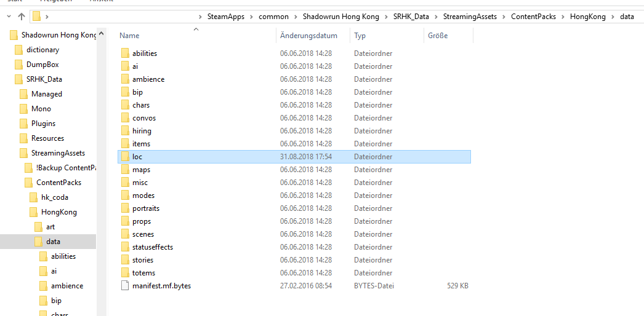
Task: Open recent locations dropdown chevron
Action: [x=9, y=17]
